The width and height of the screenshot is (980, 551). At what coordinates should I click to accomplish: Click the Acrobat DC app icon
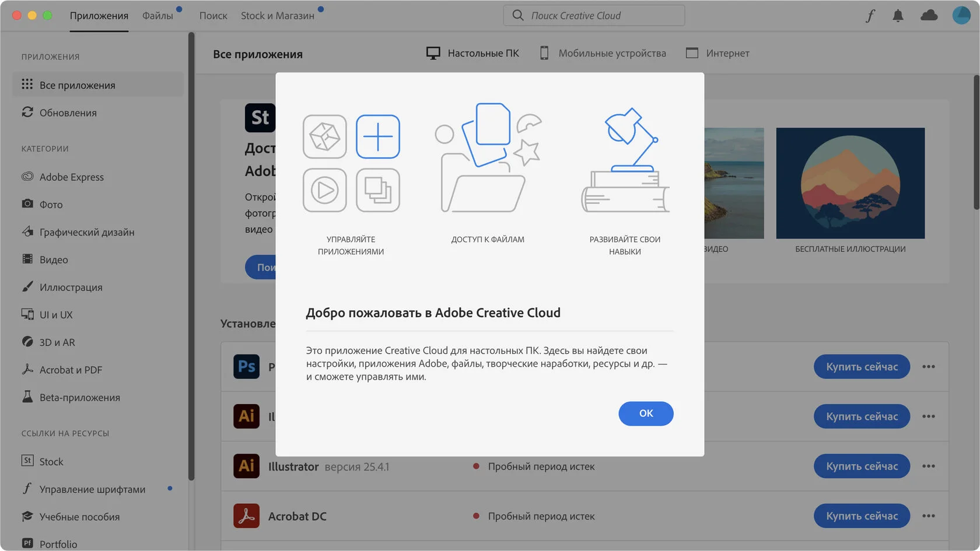pos(246,516)
